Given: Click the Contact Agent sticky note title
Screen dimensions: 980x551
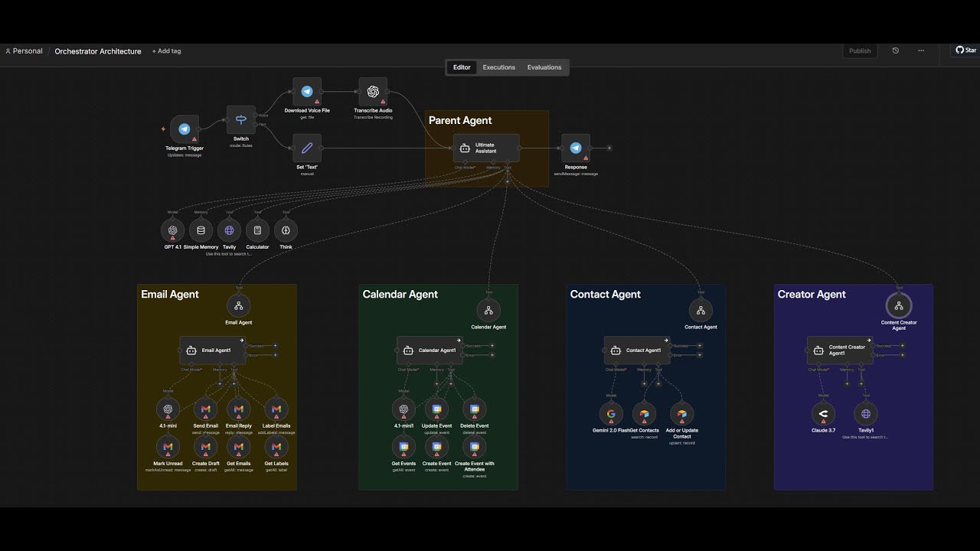Looking at the screenshot, I should 606,294.
